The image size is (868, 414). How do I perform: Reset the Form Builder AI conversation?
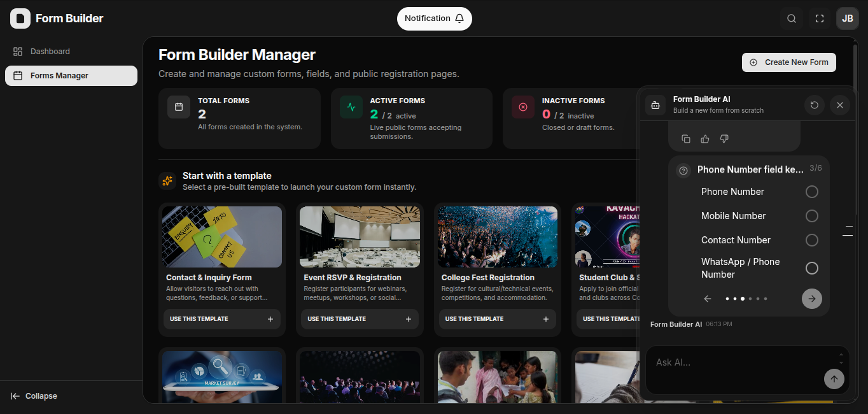pos(815,105)
